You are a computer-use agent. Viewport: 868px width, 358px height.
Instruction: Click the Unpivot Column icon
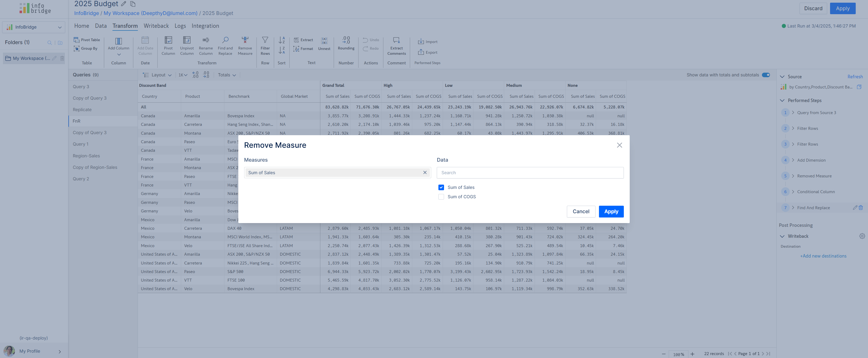[x=187, y=40]
